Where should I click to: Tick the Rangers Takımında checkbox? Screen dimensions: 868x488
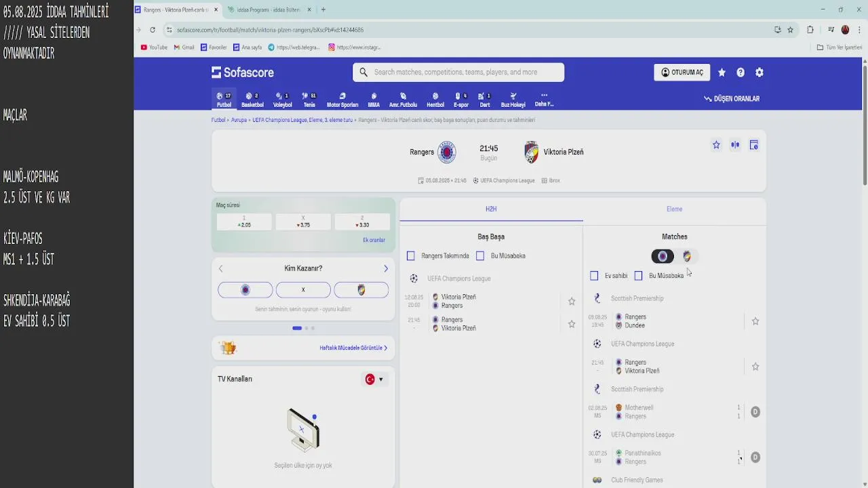point(410,256)
